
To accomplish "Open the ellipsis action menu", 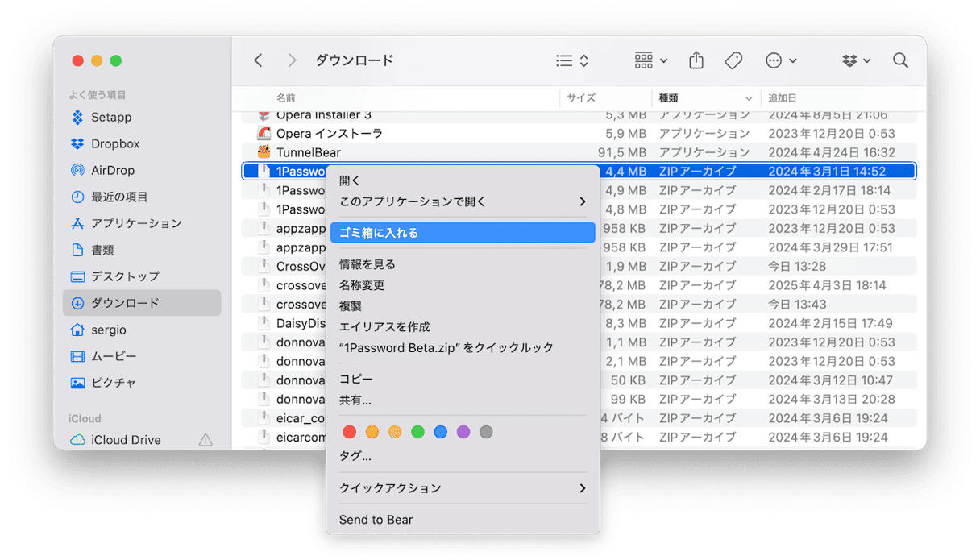I will [x=781, y=60].
